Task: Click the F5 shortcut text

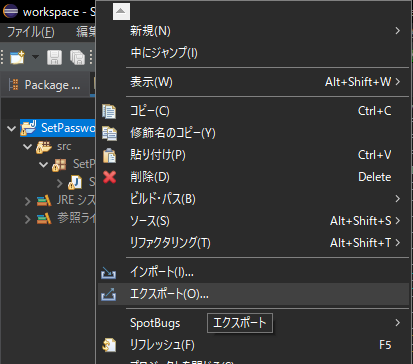Action: 385,345
